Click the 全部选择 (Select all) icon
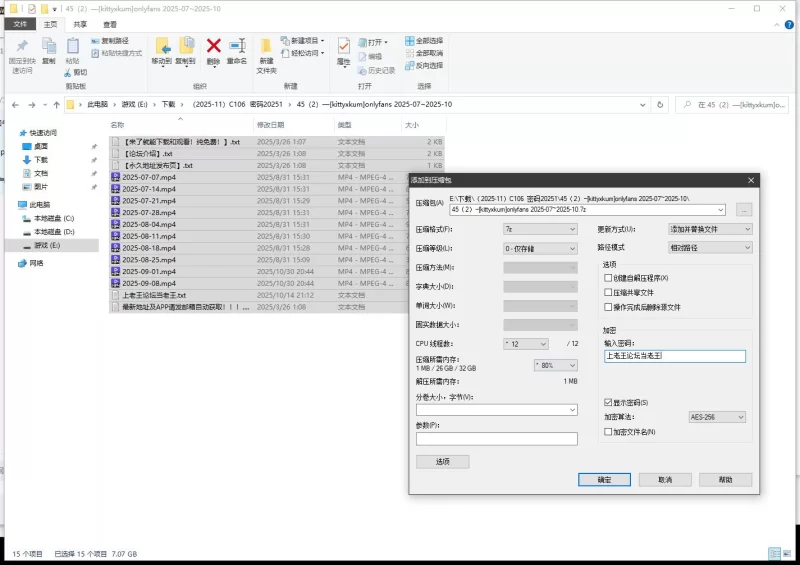 (x=410, y=41)
